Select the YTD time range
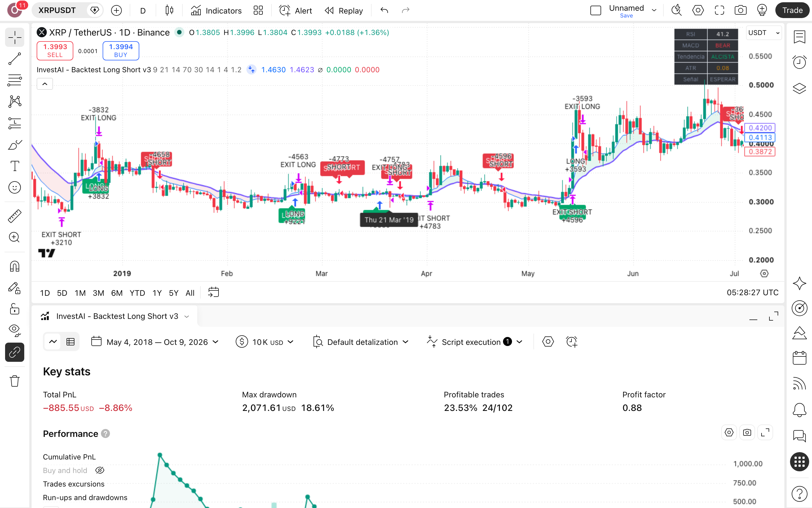This screenshot has height=508, width=812. (137, 293)
